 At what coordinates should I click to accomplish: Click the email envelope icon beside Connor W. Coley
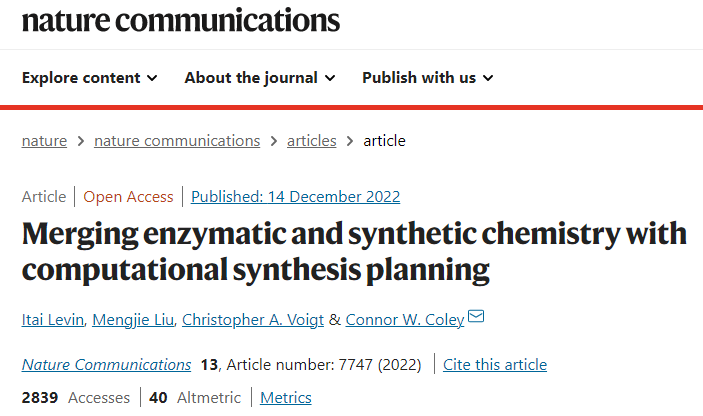tap(476, 318)
